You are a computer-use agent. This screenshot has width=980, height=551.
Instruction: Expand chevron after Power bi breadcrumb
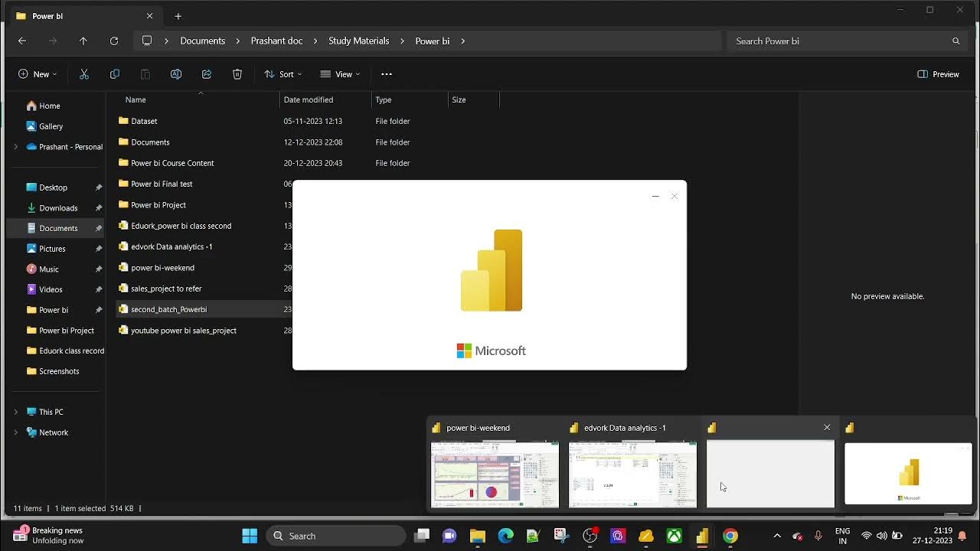pyautogui.click(x=462, y=41)
